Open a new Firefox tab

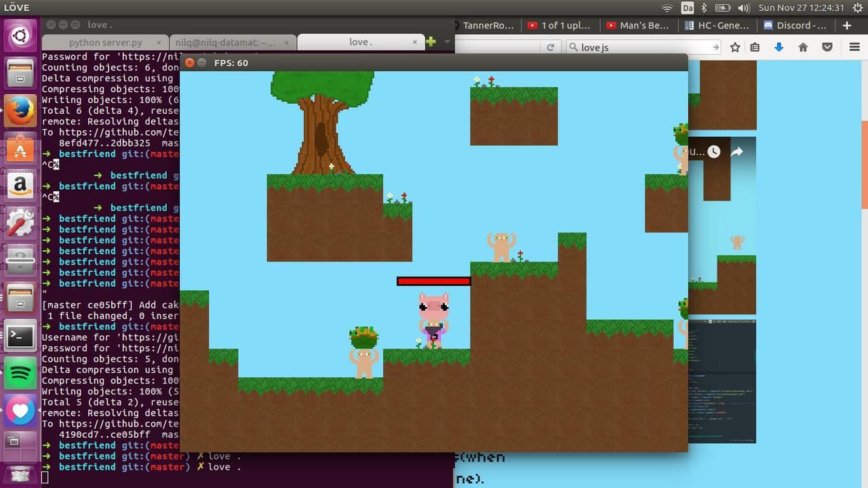coord(847,26)
